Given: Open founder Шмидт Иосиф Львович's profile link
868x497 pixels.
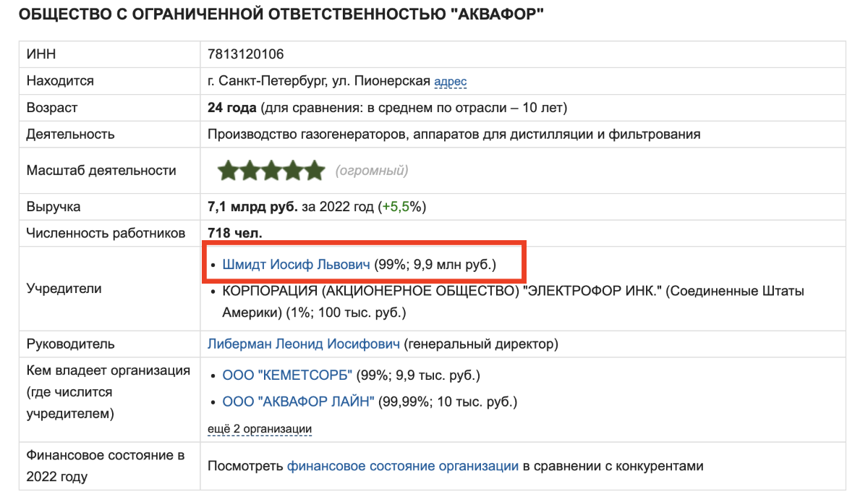Looking at the screenshot, I should (296, 265).
